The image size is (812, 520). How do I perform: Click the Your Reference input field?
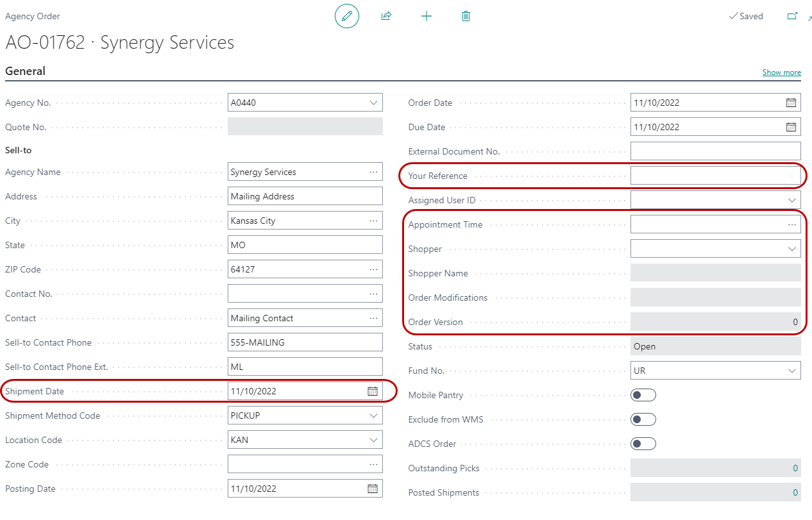715,176
